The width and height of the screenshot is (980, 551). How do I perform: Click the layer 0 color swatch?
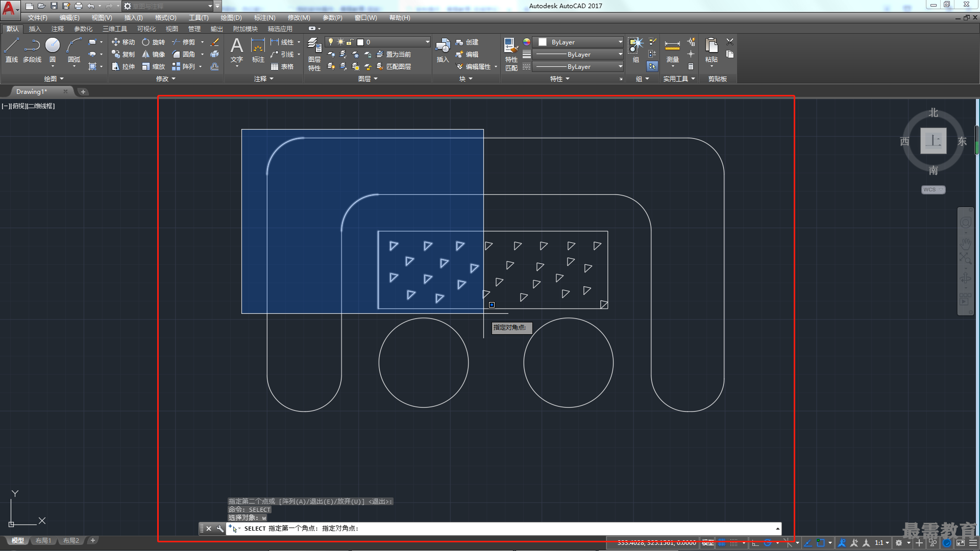360,42
